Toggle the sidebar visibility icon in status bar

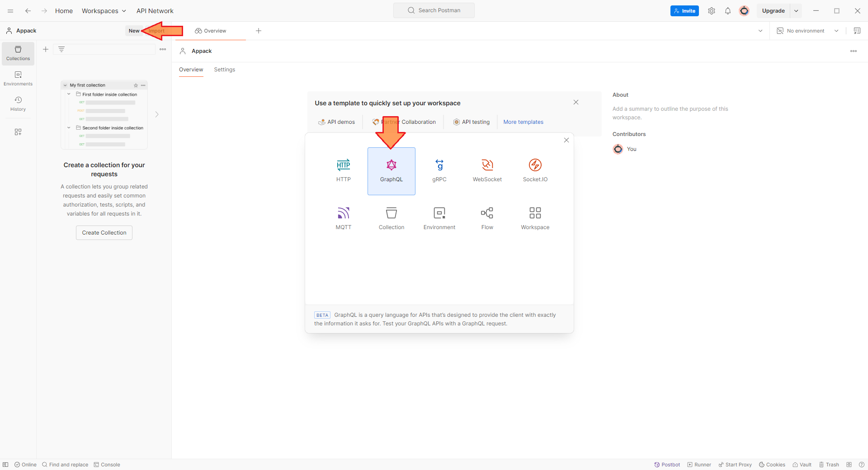(5, 465)
